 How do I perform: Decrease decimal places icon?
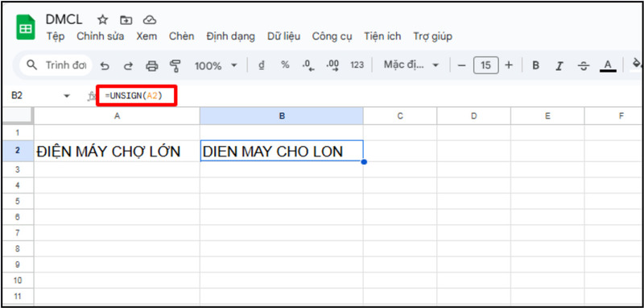[308, 65]
